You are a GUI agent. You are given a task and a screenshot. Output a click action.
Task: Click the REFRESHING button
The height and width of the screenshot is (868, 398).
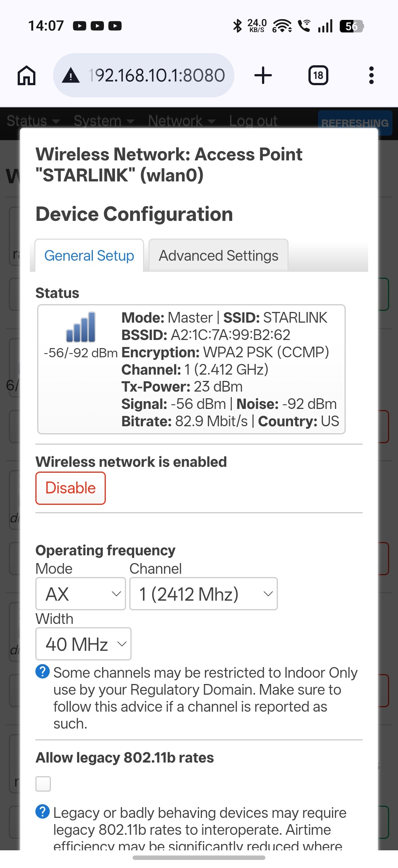pyautogui.click(x=355, y=123)
